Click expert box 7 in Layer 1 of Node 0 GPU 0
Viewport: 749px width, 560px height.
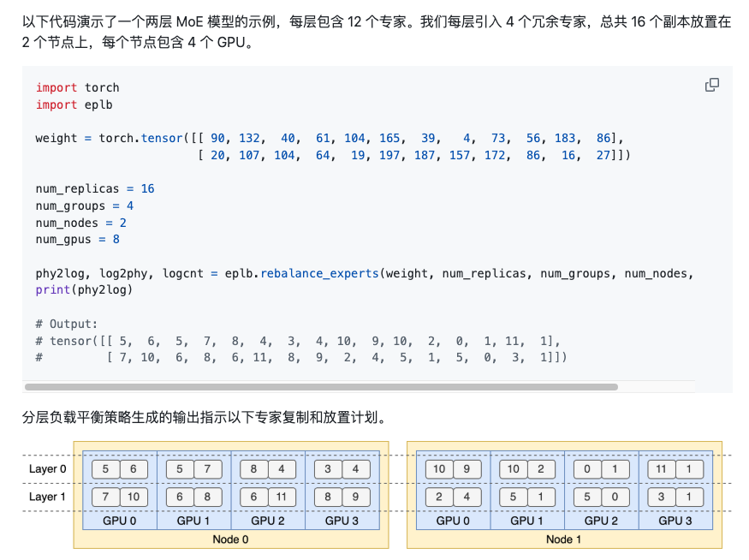[x=105, y=497]
